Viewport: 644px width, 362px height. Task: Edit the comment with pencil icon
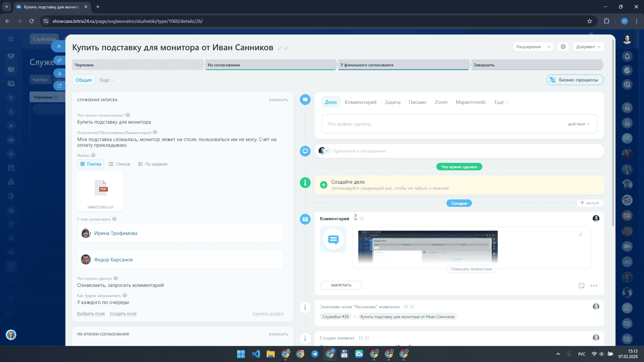pos(580,234)
